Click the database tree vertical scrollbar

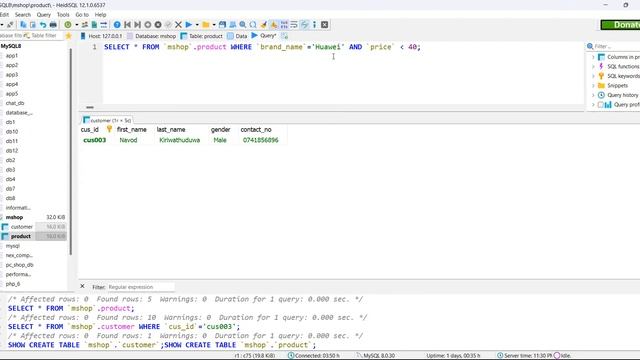click(71, 151)
